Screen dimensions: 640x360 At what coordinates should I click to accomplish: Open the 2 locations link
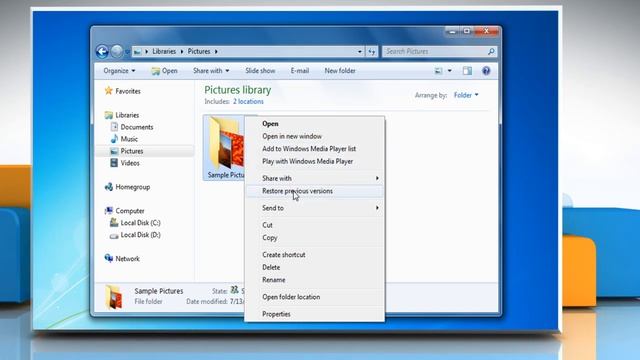point(248,102)
